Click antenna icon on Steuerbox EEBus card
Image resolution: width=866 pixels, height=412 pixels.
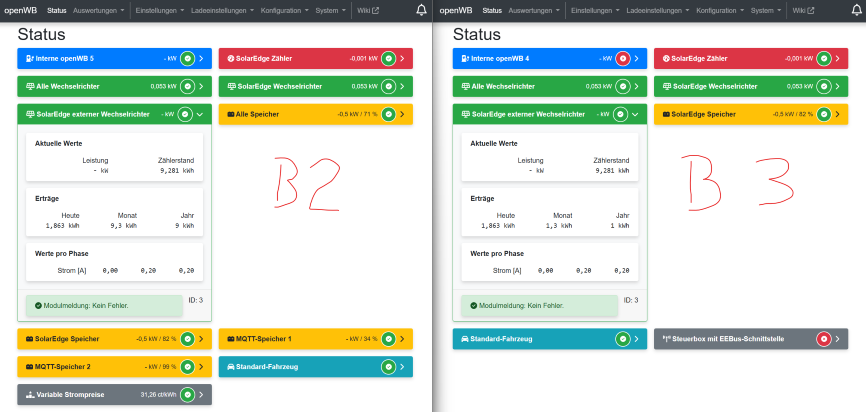pyautogui.click(x=666, y=339)
